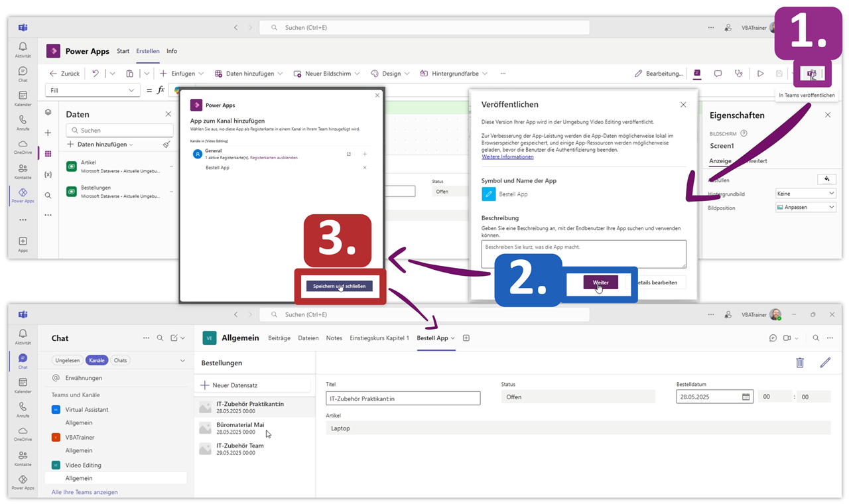Open the calendar picker in the Bestelldatum field
Image resolution: width=849 pixels, height=504 pixels.
(x=746, y=397)
